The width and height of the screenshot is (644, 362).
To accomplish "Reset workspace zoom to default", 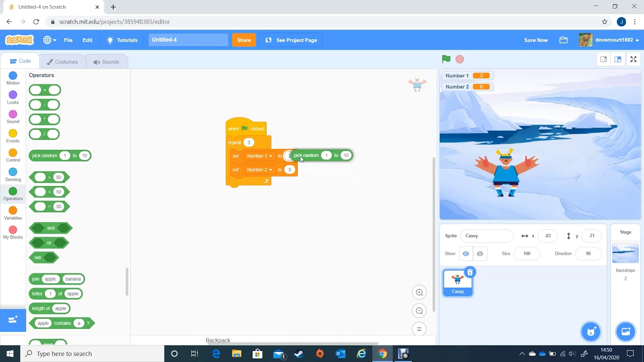I will 419,329.
